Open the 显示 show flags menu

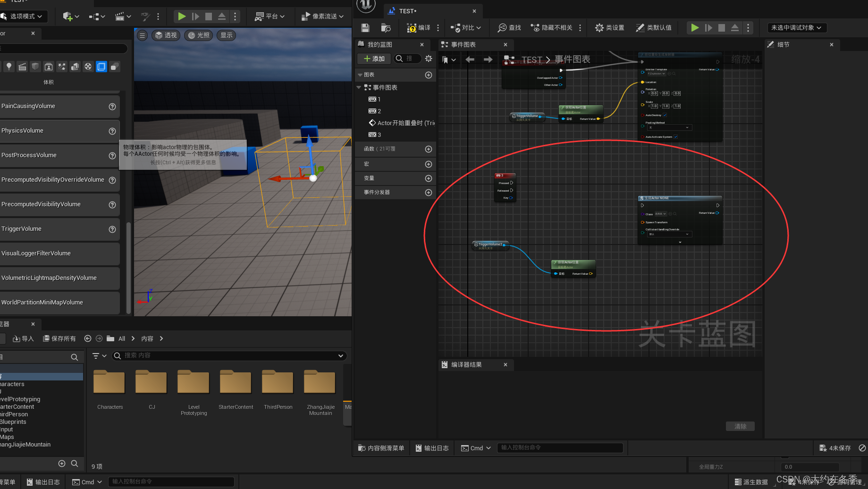point(227,35)
